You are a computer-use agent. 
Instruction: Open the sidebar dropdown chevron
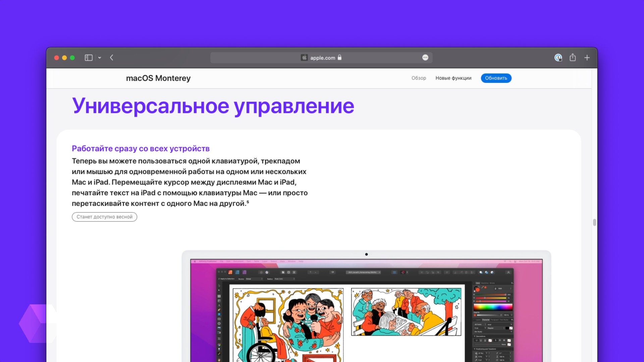[x=100, y=58]
